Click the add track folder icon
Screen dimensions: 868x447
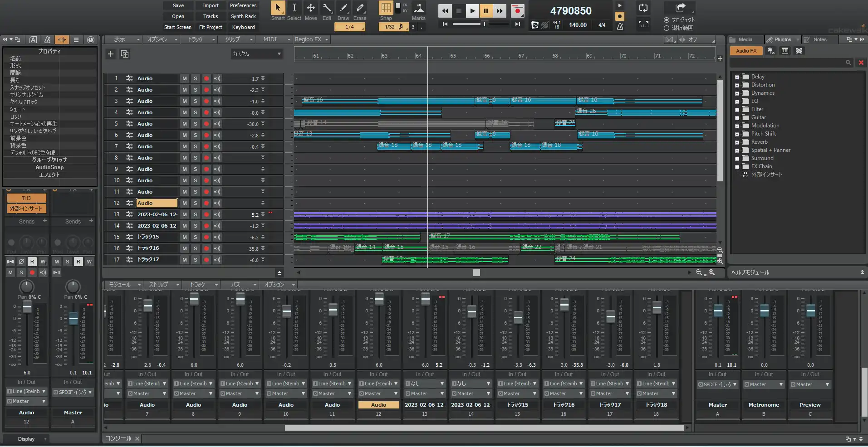[x=125, y=54]
